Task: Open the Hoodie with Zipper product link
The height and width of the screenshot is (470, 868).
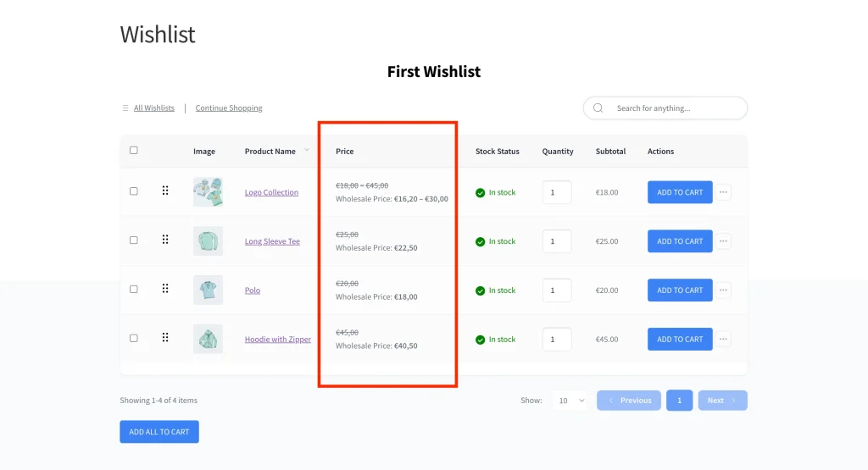Action: (278, 339)
